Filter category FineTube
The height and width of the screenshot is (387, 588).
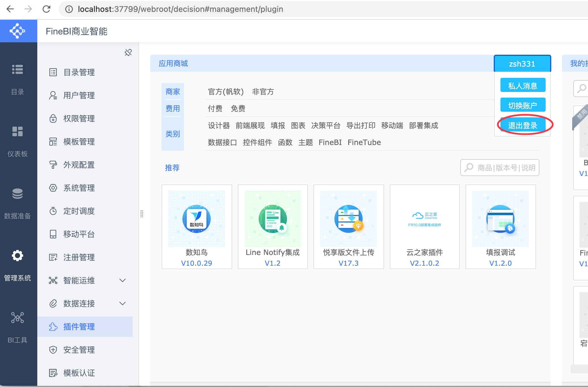point(364,142)
